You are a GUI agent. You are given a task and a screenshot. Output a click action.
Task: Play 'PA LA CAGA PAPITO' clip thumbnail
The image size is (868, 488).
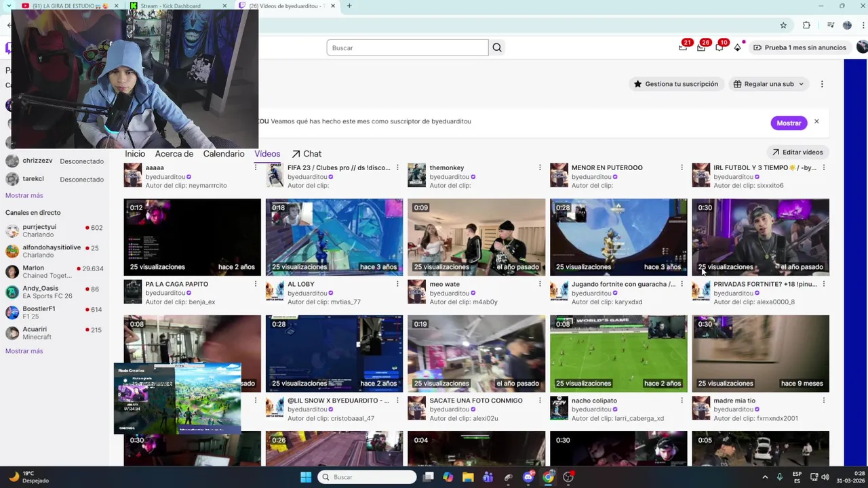pyautogui.click(x=192, y=237)
